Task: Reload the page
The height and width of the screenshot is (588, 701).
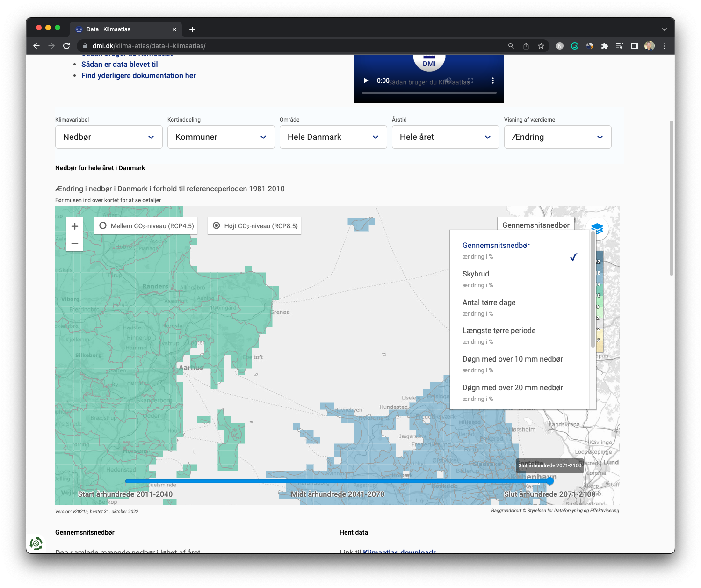Action: pyautogui.click(x=66, y=46)
